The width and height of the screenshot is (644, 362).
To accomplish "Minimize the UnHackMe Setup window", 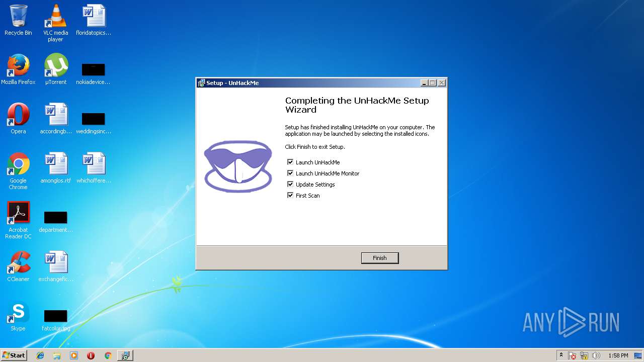I will pyautogui.click(x=424, y=83).
